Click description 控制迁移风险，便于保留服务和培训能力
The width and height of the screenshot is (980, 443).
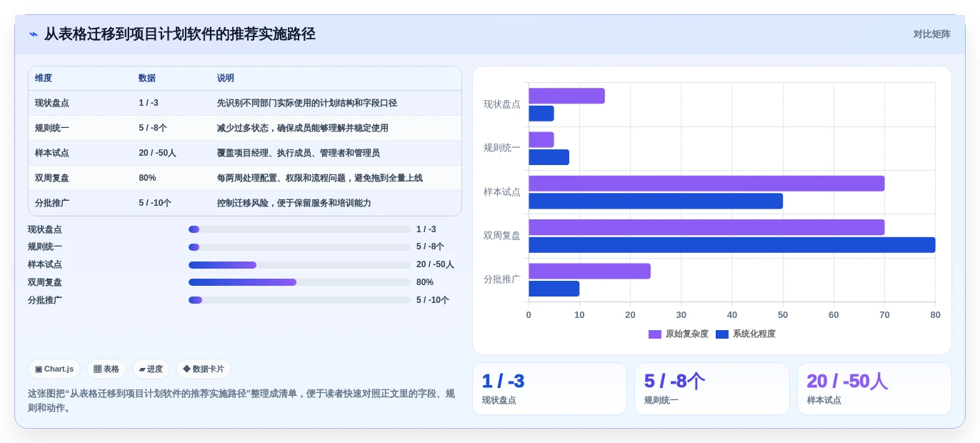coord(294,203)
